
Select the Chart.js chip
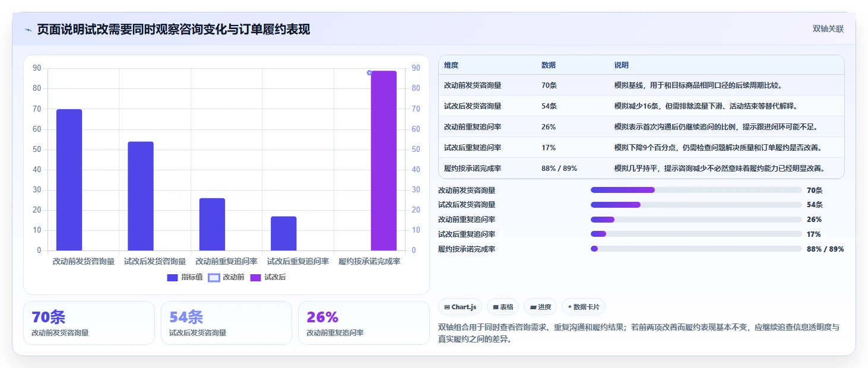(x=460, y=307)
